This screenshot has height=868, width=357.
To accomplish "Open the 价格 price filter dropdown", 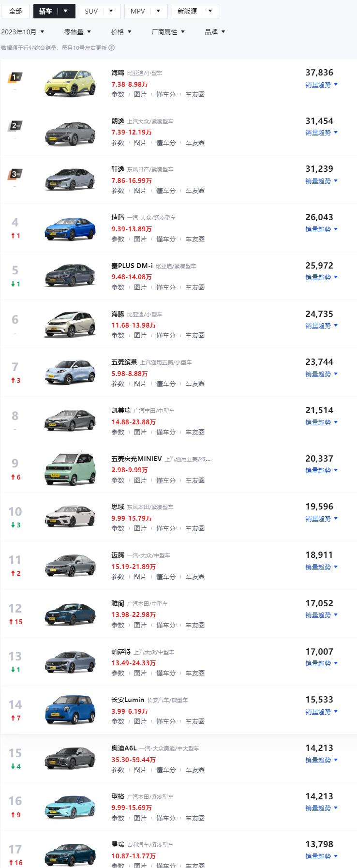I will (121, 32).
